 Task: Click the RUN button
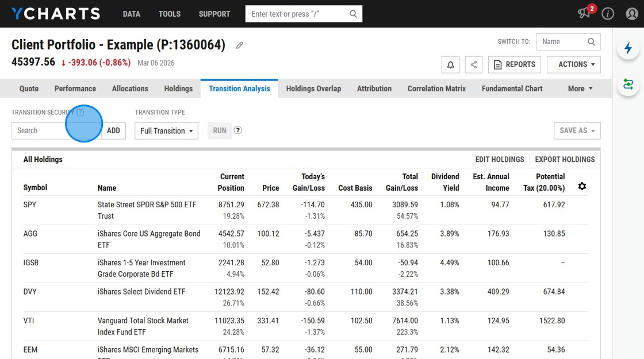coord(220,130)
